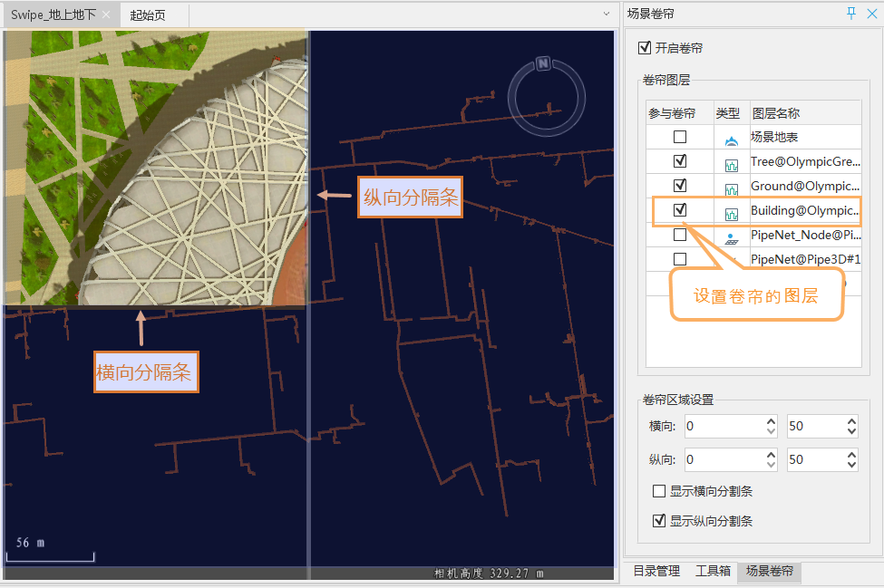Image resolution: width=884 pixels, height=588 pixels.
Task: Switch to the 目录管理 tab
Action: [656, 571]
